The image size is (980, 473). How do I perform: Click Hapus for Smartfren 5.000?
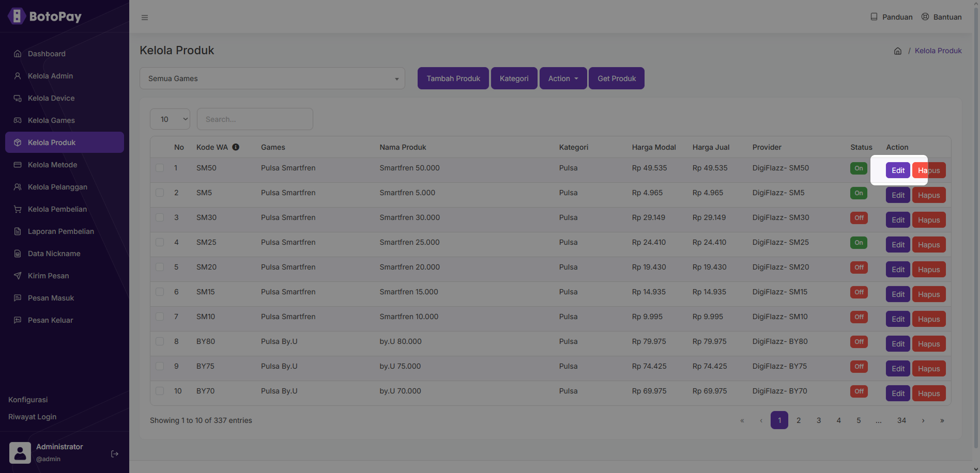click(x=929, y=195)
